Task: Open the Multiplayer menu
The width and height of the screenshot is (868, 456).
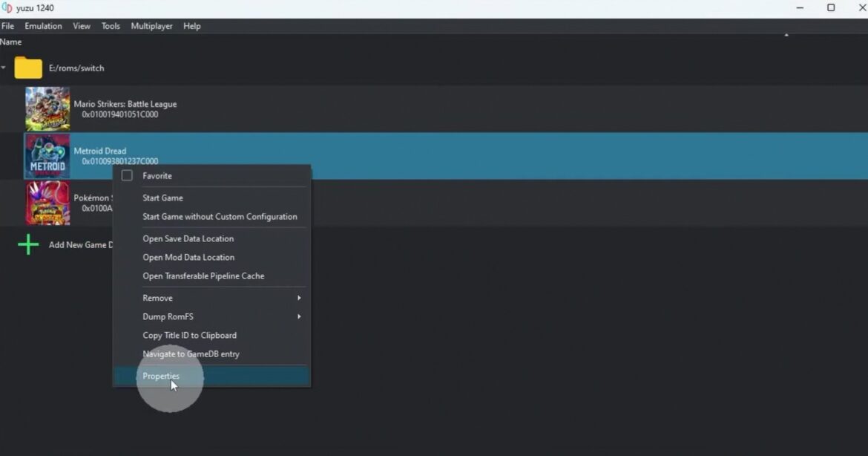Action: (x=151, y=26)
